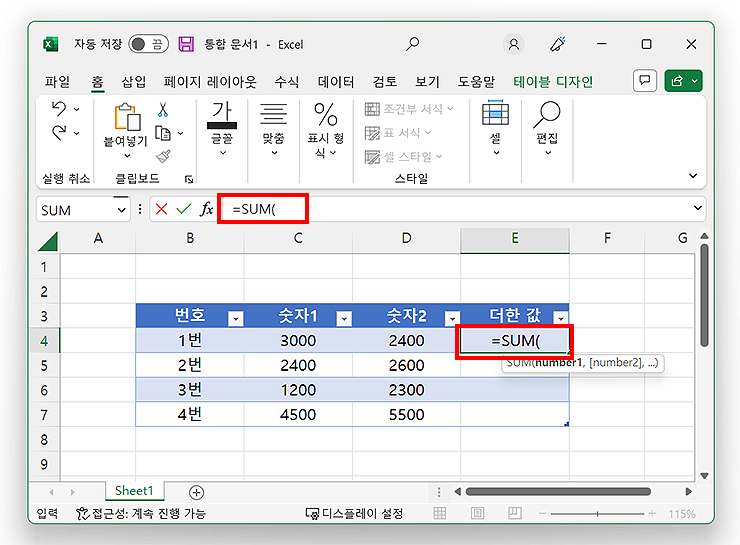The image size is (740, 545).
Task: Switch to Normal view icon in status bar
Action: [x=439, y=513]
